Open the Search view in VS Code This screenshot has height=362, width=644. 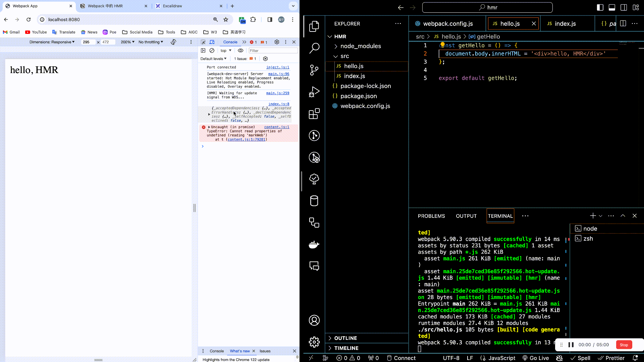pyautogui.click(x=314, y=48)
